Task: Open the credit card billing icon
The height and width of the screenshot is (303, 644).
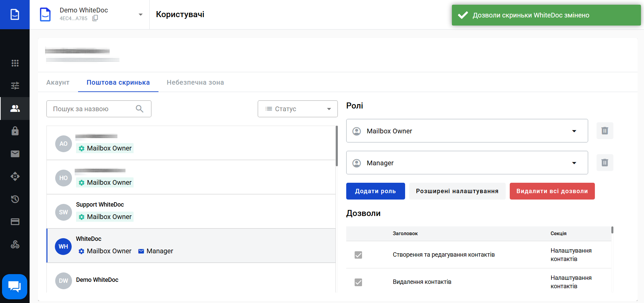Action: pos(15,222)
